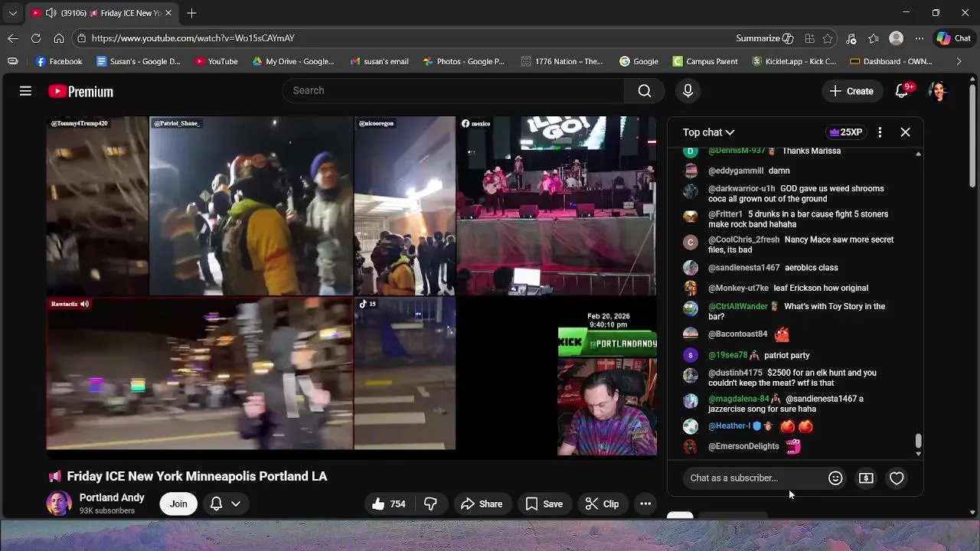This screenshot has width=980, height=551.
Task: Open susan's email bookmark
Action: click(x=379, y=61)
